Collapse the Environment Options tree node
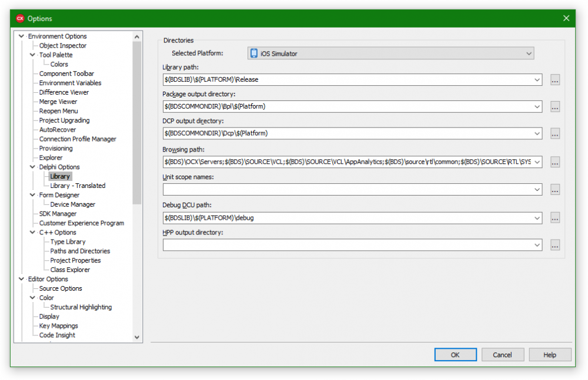The image size is (588, 380). coord(21,36)
